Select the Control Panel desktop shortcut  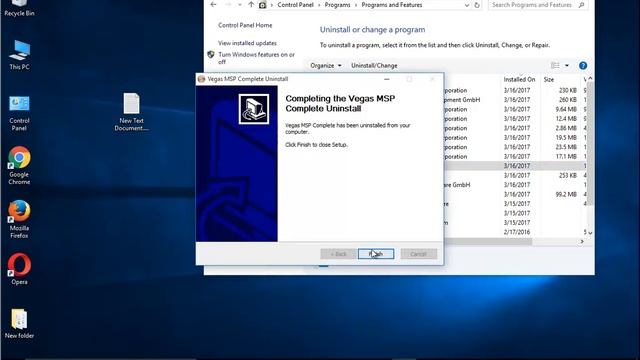click(19, 113)
